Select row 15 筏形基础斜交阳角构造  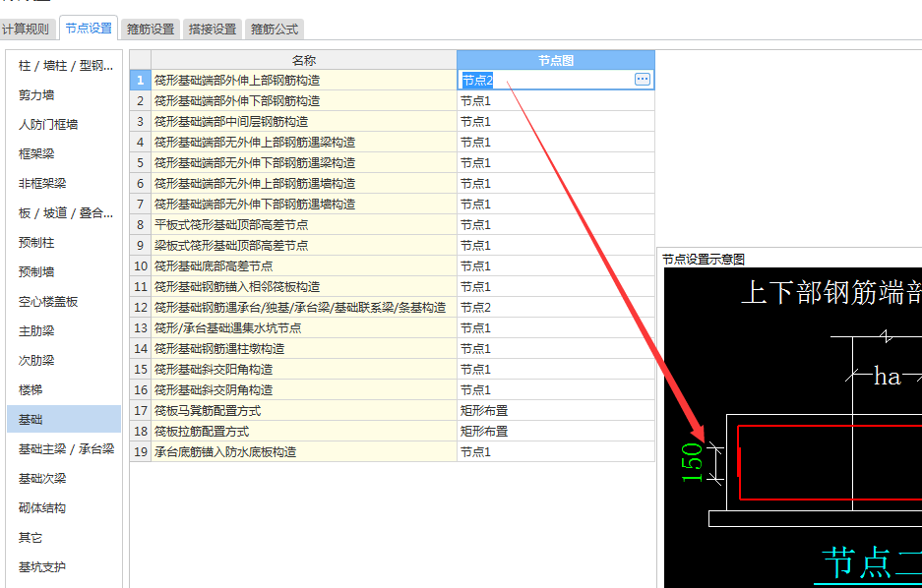click(304, 369)
